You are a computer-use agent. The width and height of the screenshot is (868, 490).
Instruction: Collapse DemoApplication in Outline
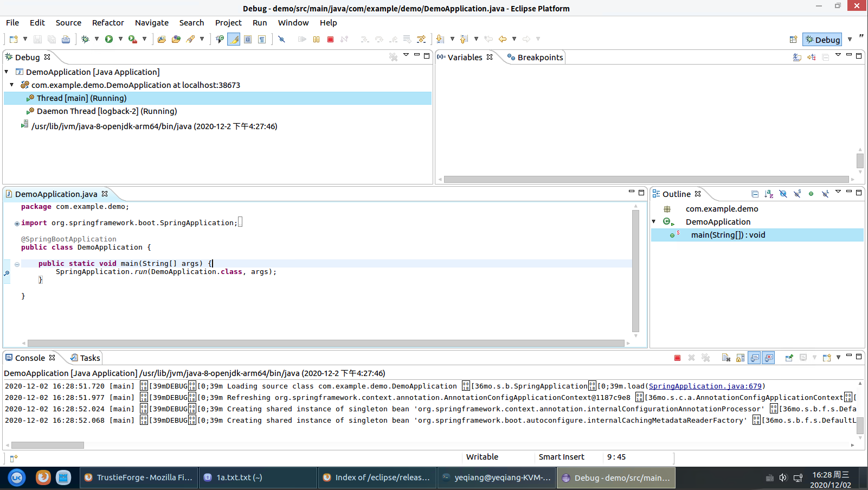click(654, 221)
